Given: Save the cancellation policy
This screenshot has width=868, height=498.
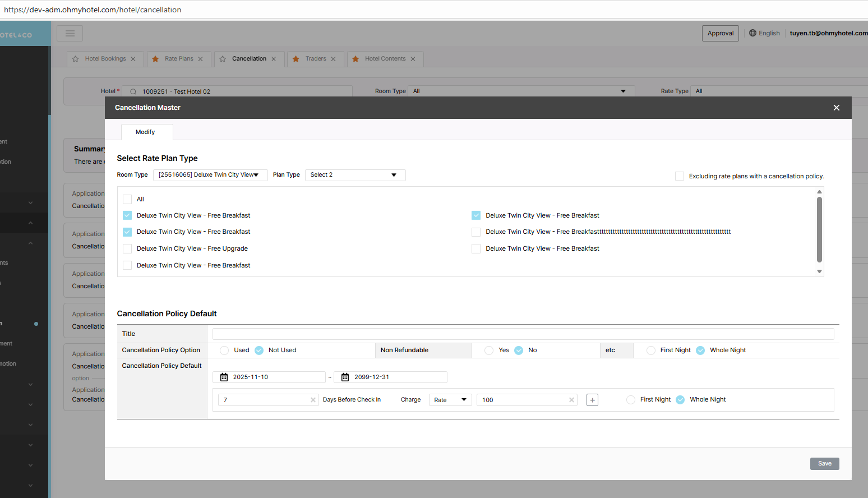Looking at the screenshot, I should click(824, 464).
